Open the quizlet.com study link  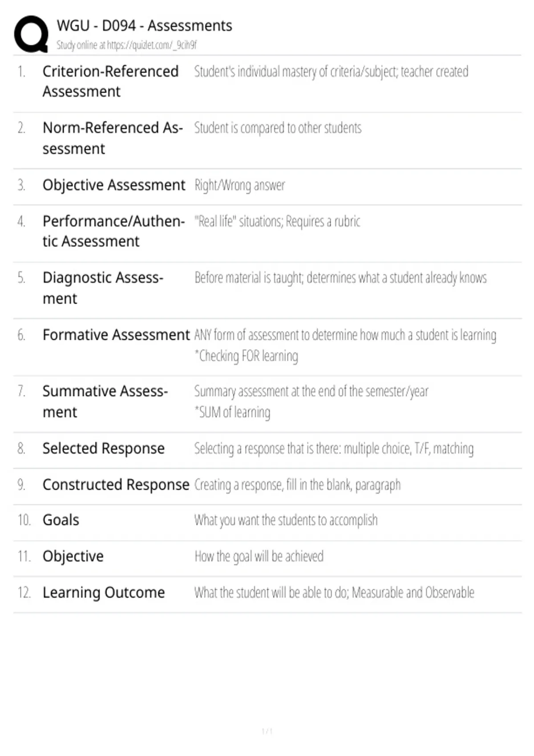pyautogui.click(x=151, y=45)
